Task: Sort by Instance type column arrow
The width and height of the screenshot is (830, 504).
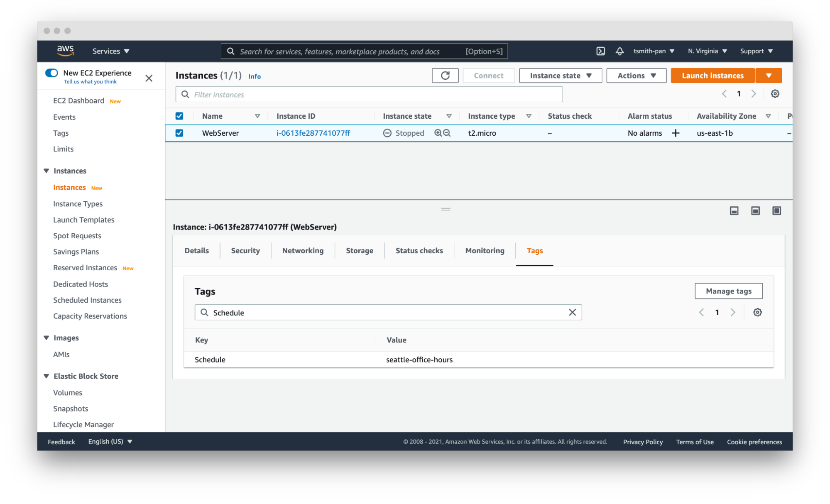Action: (529, 116)
